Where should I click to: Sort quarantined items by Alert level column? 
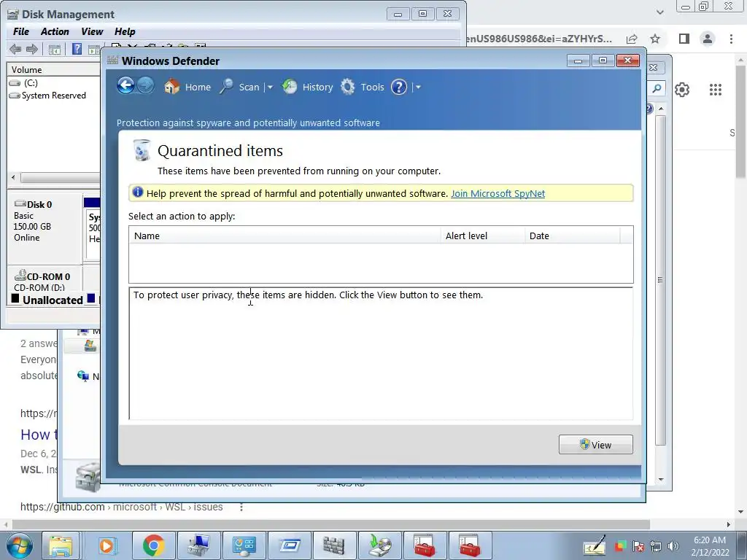pos(483,236)
